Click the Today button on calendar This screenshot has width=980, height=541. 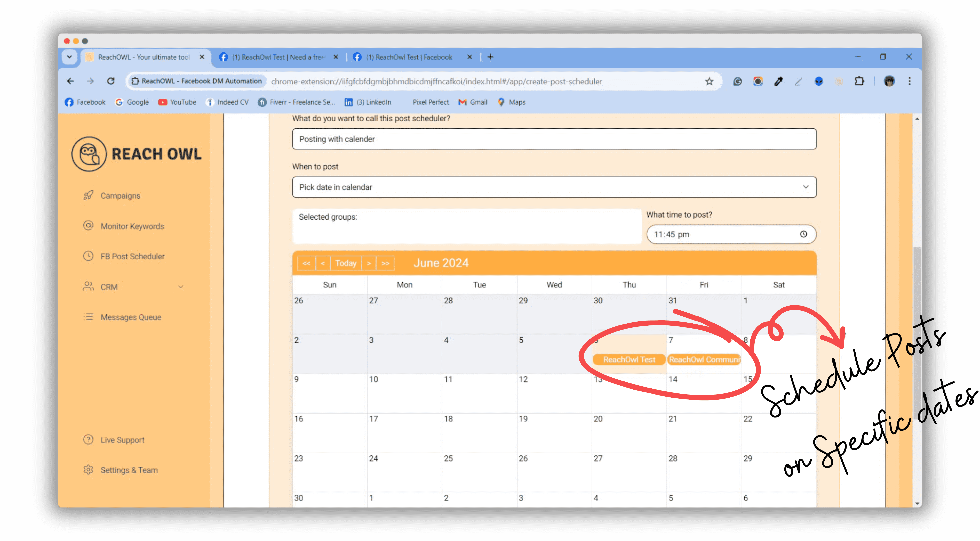[345, 263]
